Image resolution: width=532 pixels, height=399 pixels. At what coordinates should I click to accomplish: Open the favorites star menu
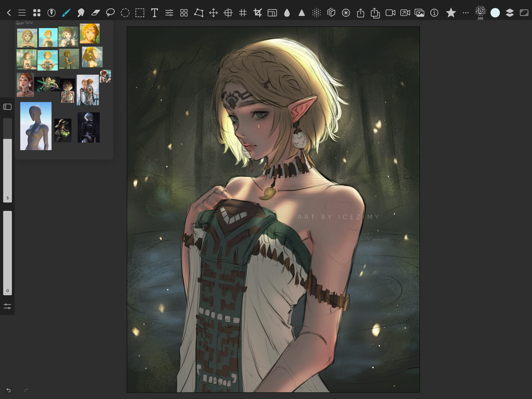(451, 12)
